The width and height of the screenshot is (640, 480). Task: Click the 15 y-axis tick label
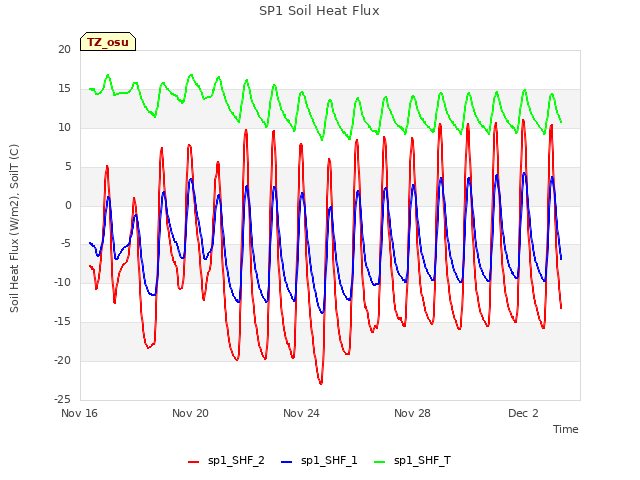pyautogui.click(x=64, y=88)
